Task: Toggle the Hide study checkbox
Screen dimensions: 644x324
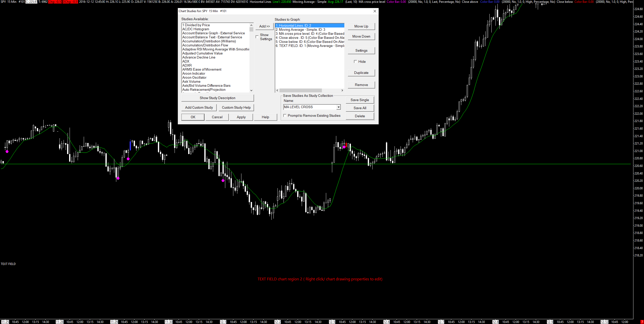Action: pyautogui.click(x=355, y=62)
